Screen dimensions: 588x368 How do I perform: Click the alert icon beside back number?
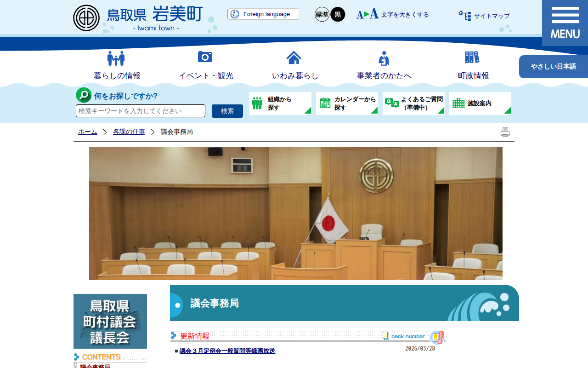[437, 337]
